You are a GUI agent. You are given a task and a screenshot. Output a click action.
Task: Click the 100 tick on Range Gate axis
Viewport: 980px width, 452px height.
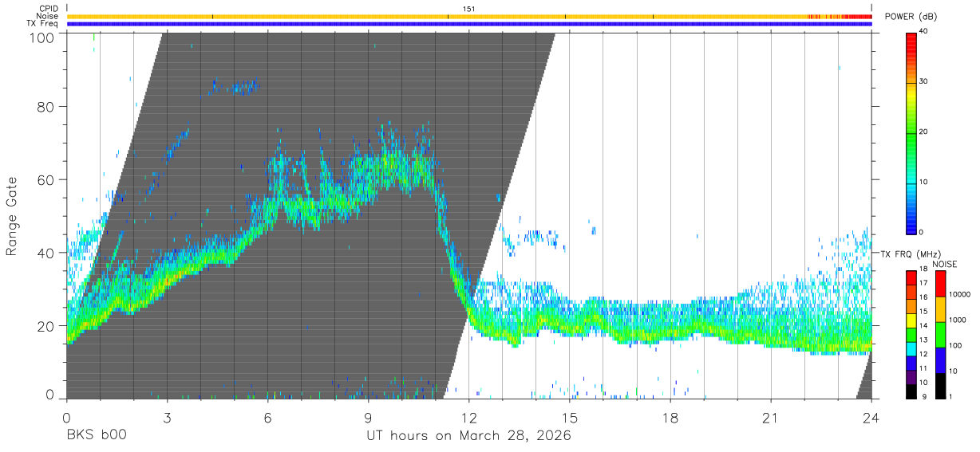pyautogui.click(x=42, y=37)
